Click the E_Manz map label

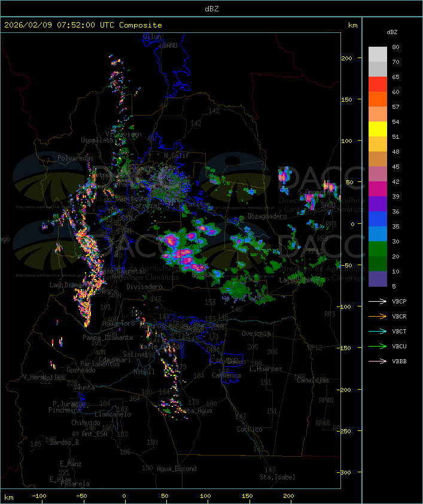pos(71,464)
